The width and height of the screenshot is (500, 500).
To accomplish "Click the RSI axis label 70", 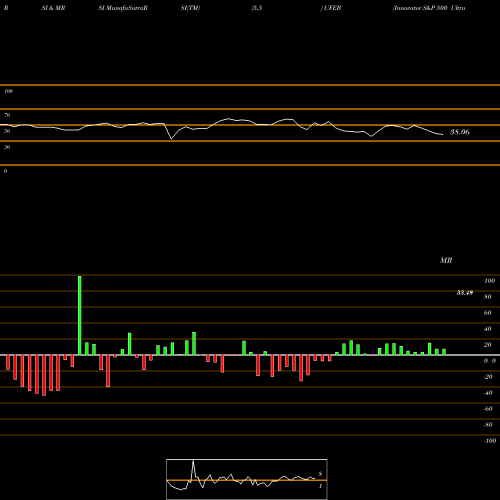I will point(7,115).
